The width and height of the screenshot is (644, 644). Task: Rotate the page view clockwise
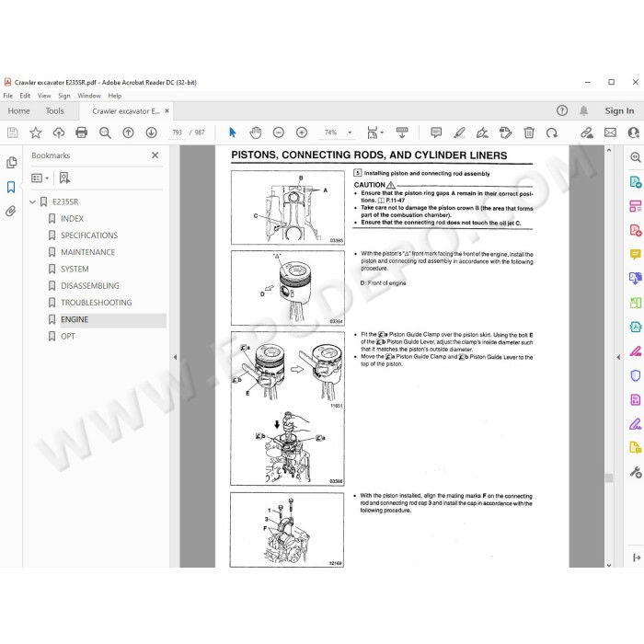552,132
